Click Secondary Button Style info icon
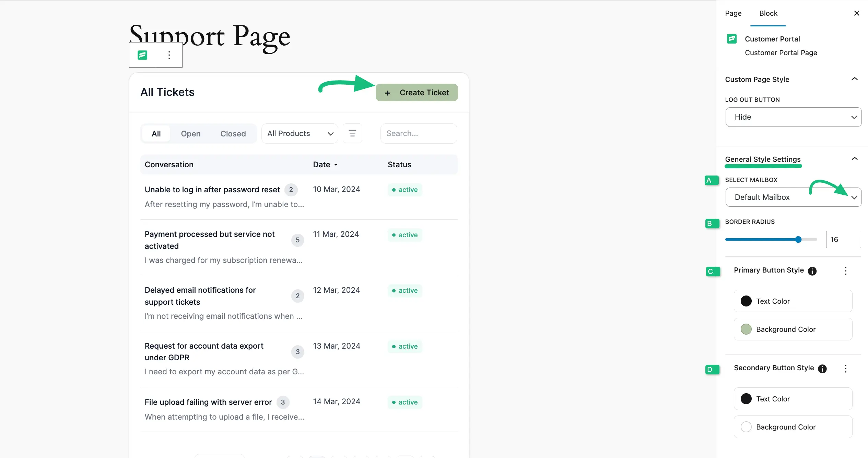This screenshot has height=458, width=868. coord(822,369)
